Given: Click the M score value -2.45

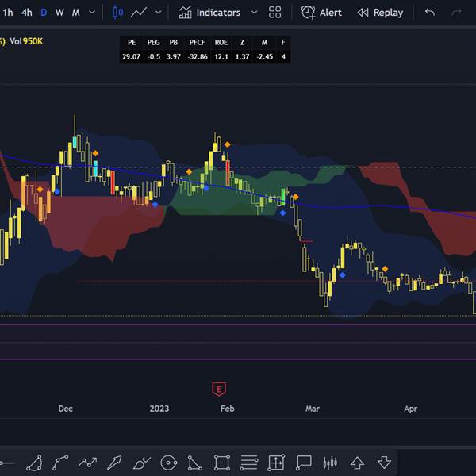Looking at the screenshot, I should click(x=264, y=57).
